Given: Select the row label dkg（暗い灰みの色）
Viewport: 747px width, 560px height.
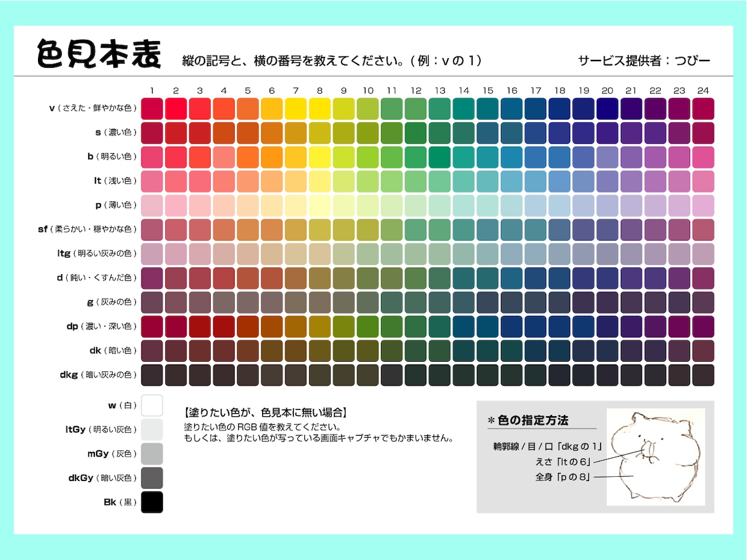Looking at the screenshot, I should tap(97, 375).
